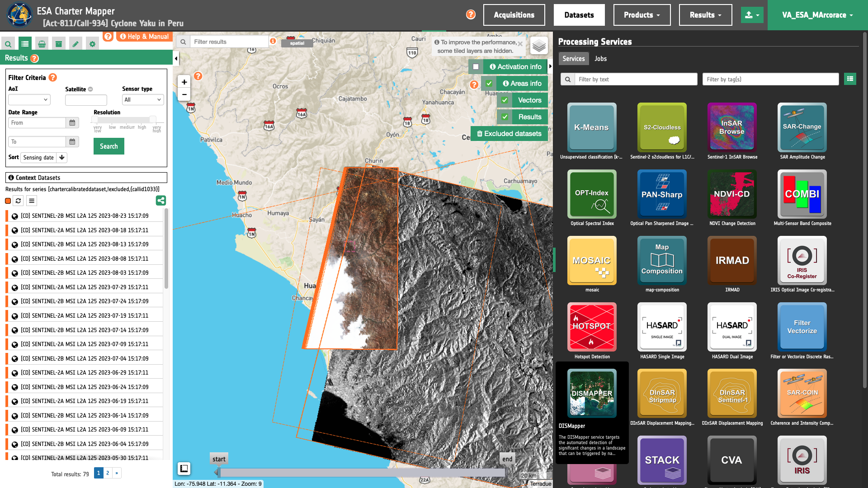Refresh the results list
Screen dimensions: 868x488
tap(18, 201)
